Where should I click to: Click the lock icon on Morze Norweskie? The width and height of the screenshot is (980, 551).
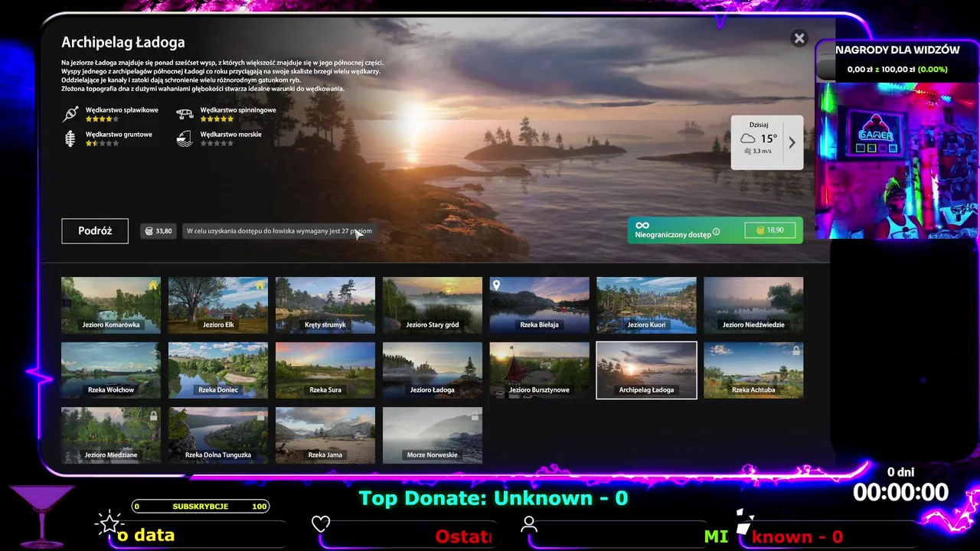pyautogui.click(x=475, y=416)
